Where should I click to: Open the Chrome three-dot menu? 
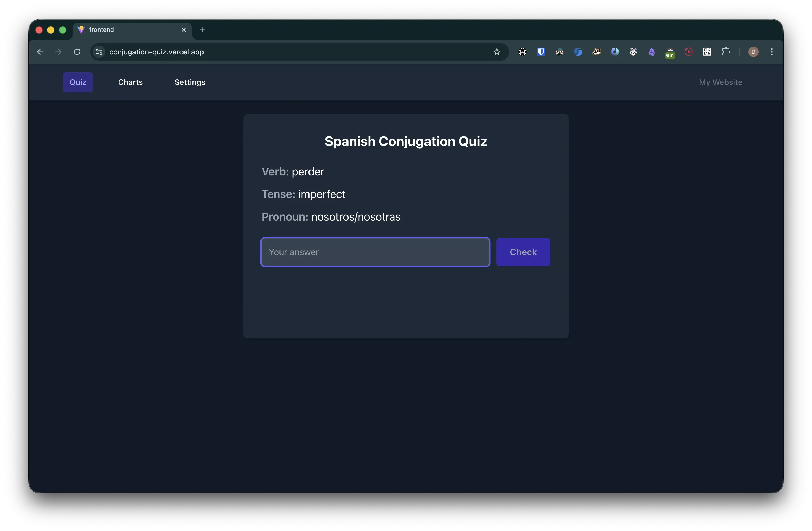tap(772, 52)
